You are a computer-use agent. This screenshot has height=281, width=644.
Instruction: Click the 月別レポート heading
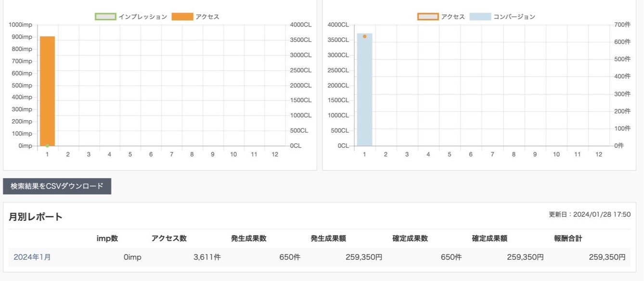[x=36, y=217]
